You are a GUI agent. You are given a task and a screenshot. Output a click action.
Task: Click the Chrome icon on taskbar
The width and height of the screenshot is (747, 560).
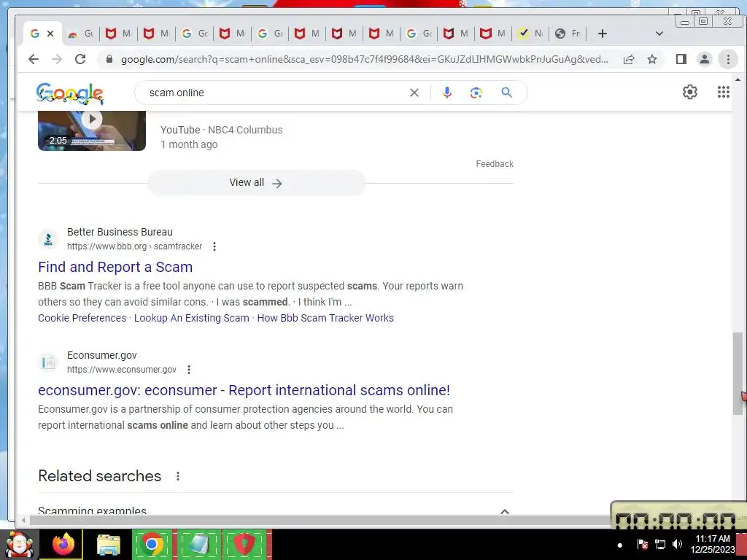pos(152,544)
